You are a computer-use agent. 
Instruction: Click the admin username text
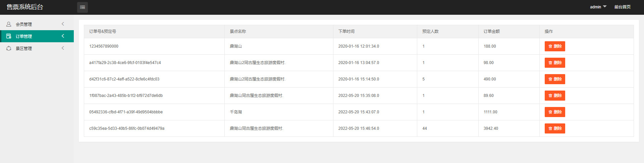595,7
